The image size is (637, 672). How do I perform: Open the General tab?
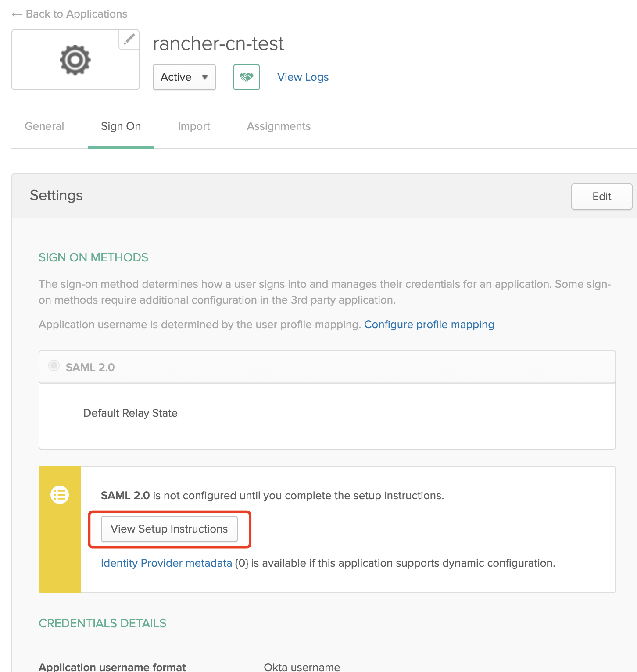(x=44, y=126)
